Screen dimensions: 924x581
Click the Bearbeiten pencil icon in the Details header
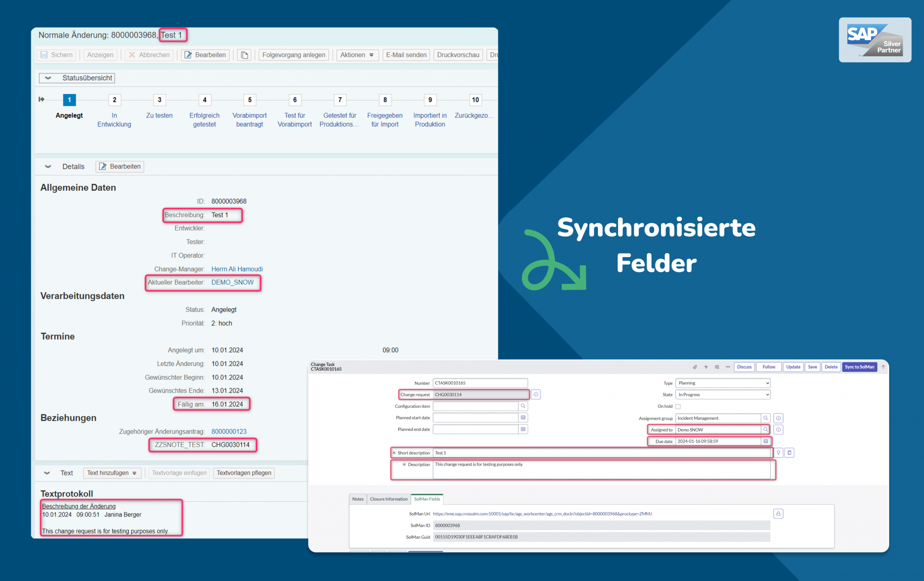click(103, 166)
